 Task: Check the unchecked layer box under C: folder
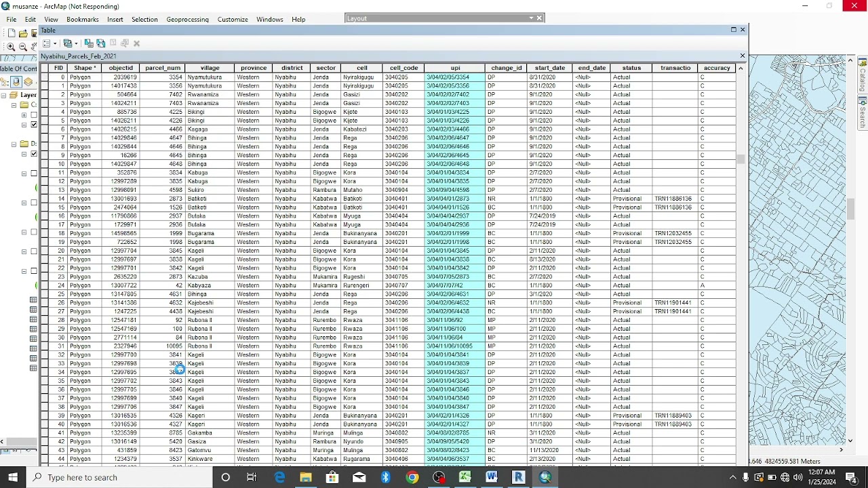(x=34, y=115)
